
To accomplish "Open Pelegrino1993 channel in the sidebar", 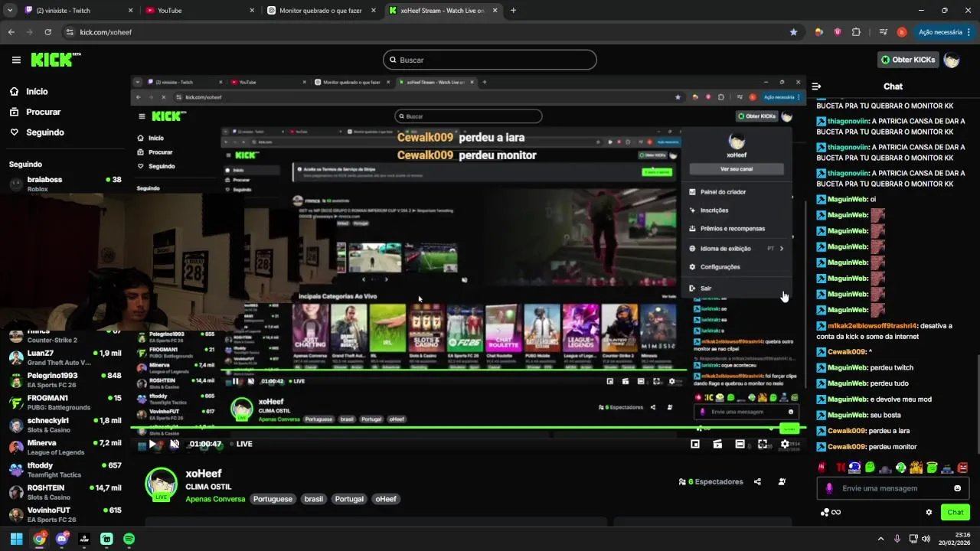I will (65, 380).
